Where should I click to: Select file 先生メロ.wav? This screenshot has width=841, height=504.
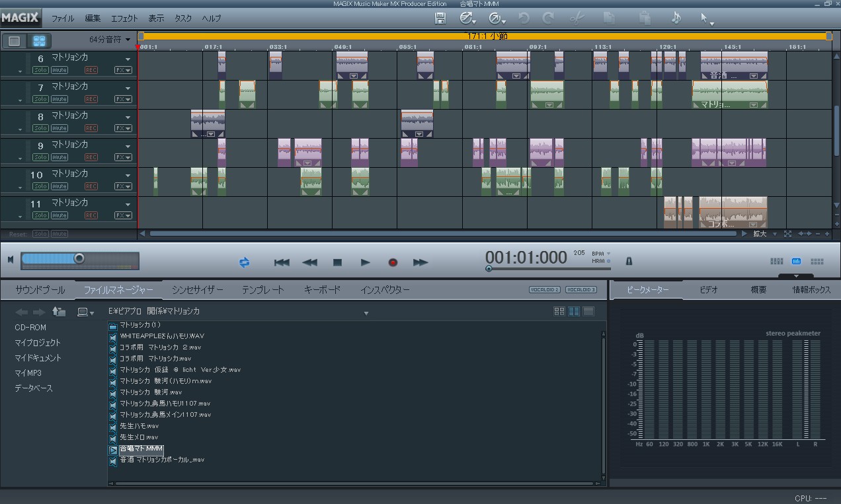pyautogui.click(x=139, y=437)
